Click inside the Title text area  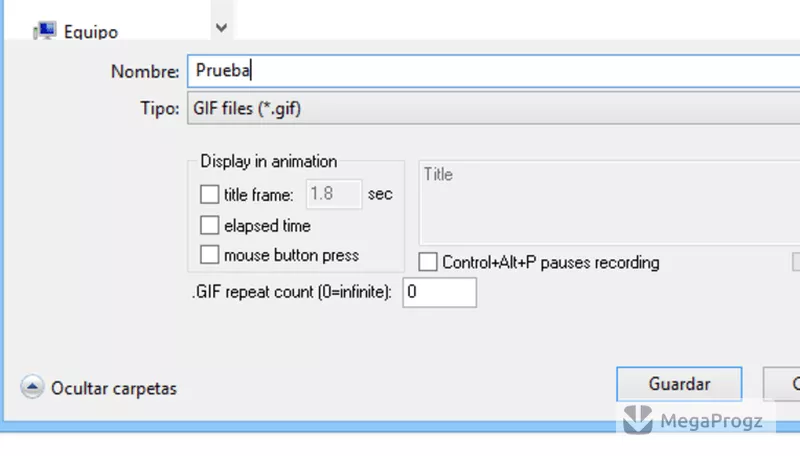[609, 202]
